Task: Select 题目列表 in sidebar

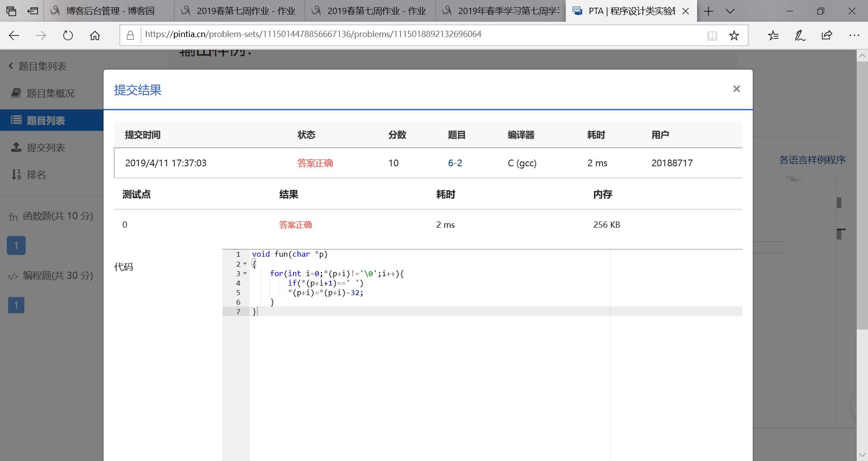Action: (x=52, y=120)
